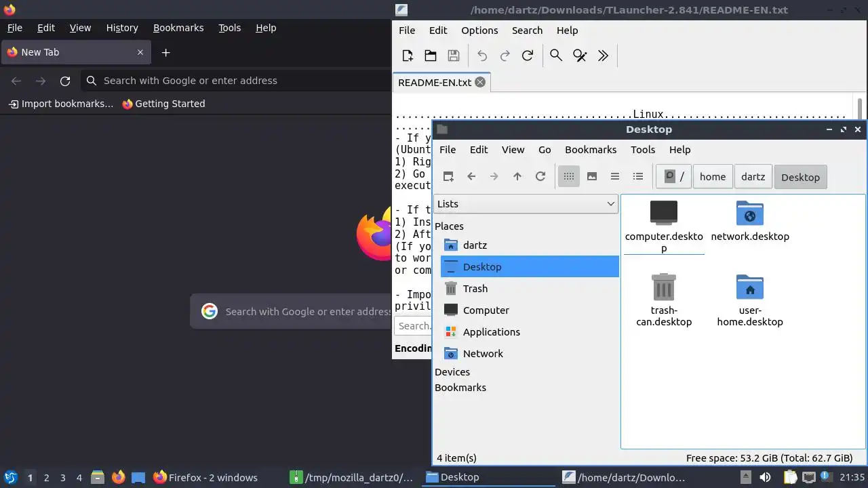The image size is (868, 488).
Task: Select dartz home in Places
Action: [x=530, y=245]
